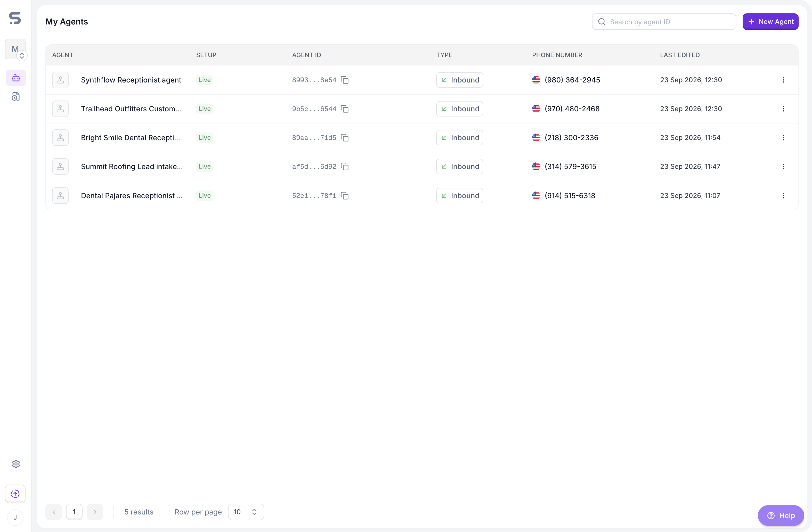This screenshot has width=812, height=532.
Task: Select page 1 in pagination
Action: pyautogui.click(x=74, y=512)
